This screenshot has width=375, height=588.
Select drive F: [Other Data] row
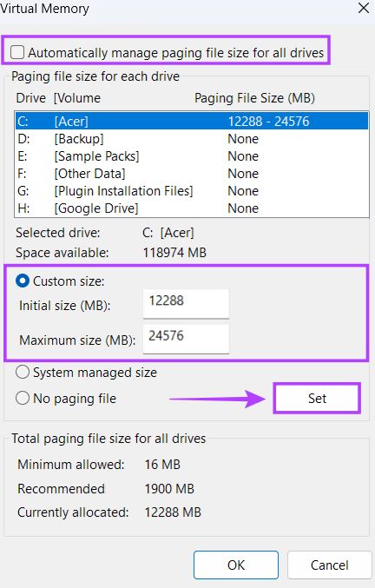click(192, 173)
